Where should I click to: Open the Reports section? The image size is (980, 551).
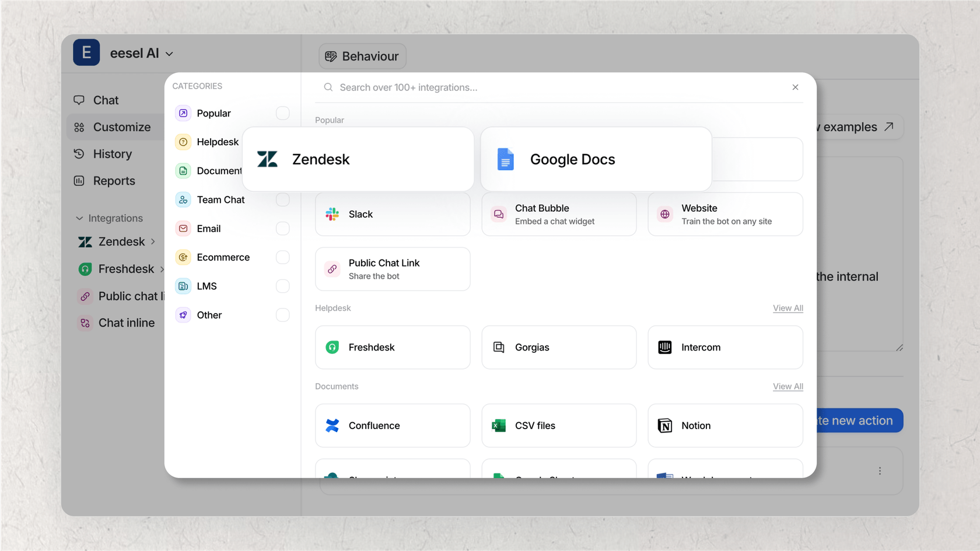[x=114, y=181]
